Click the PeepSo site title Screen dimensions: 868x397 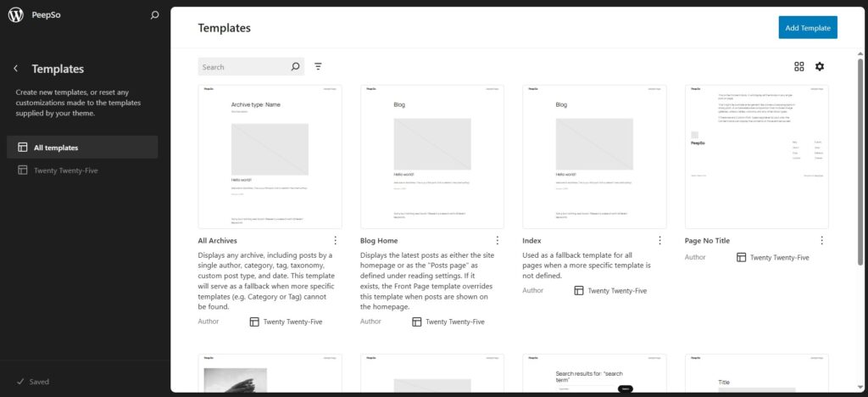coord(46,15)
